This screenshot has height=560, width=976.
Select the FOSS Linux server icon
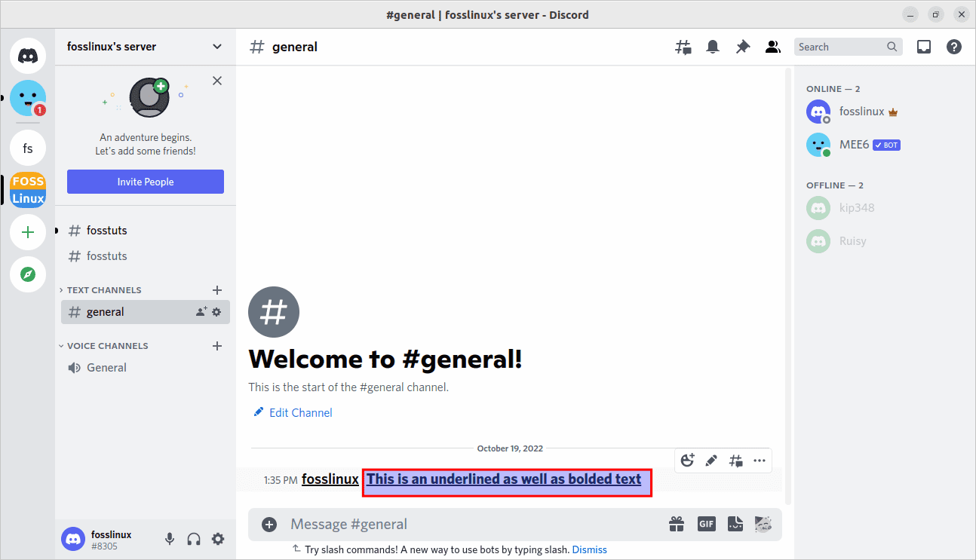pos(28,190)
